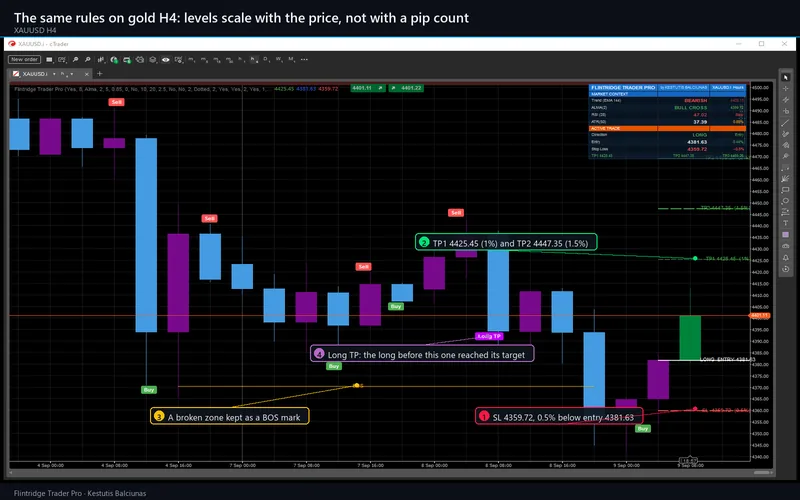Screen dimensions: 800x500
Task: Open the chart layout mode menu
Action: point(49,59)
